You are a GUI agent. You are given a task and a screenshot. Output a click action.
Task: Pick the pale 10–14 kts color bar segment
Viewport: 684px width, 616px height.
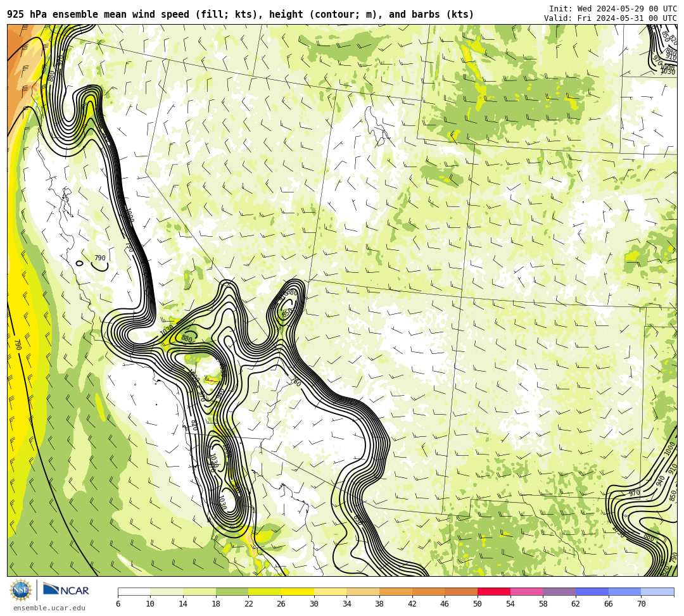(167, 591)
